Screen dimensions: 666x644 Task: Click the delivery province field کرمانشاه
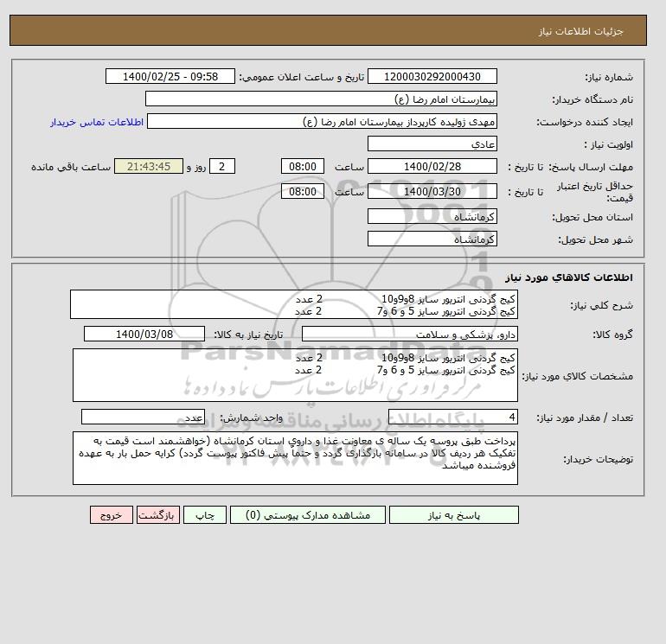pos(432,216)
